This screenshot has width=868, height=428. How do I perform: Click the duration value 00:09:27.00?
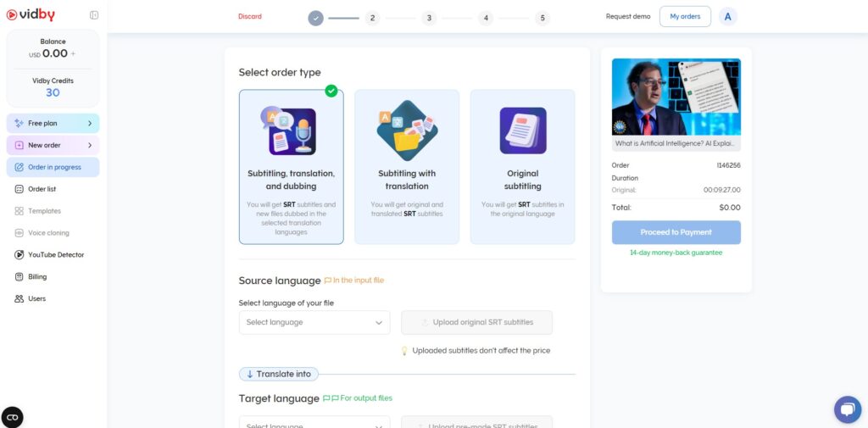[722, 190]
